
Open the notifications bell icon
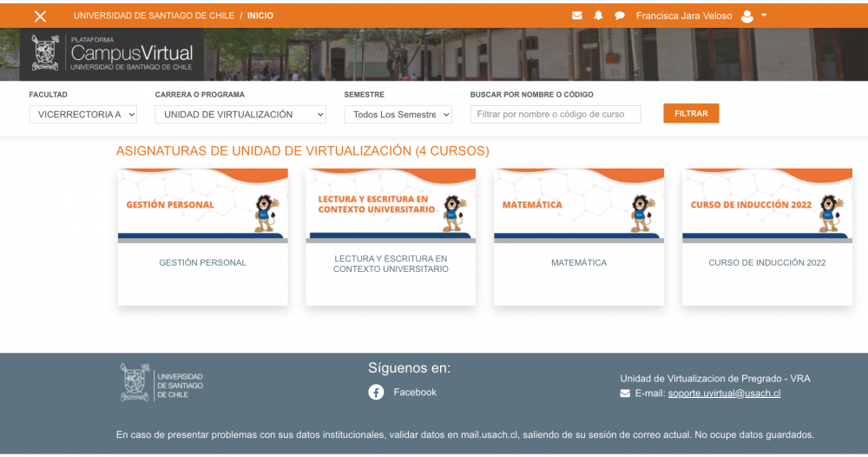(598, 16)
